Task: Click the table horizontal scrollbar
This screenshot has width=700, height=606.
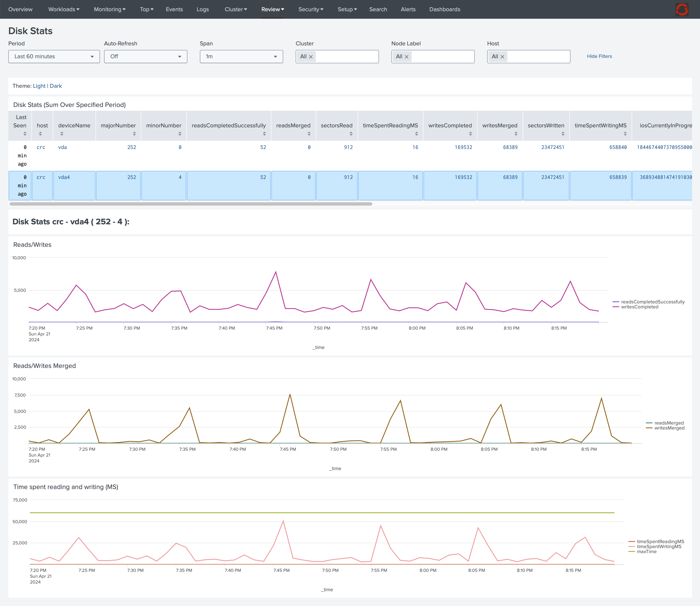Action: pos(191,204)
